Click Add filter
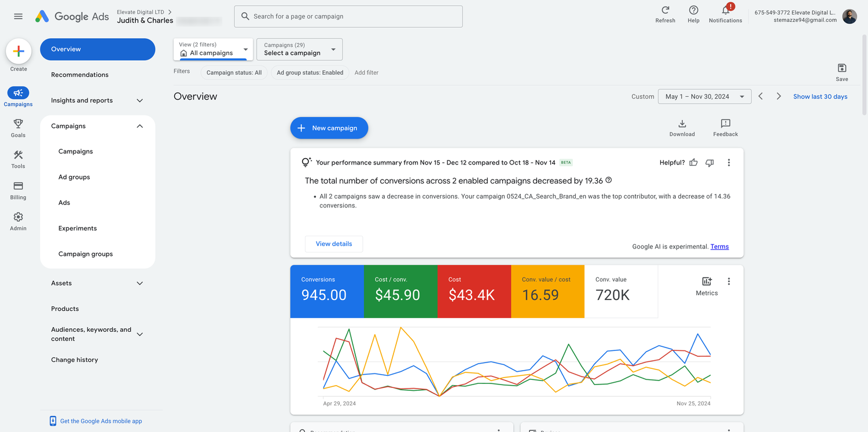 click(366, 72)
